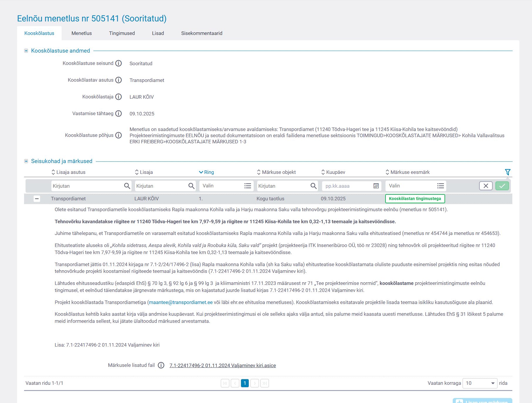Viewport: 532px width, 403px height.
Task: Click search icon in Märkuse objekt filter
Action: pos(313,186)
